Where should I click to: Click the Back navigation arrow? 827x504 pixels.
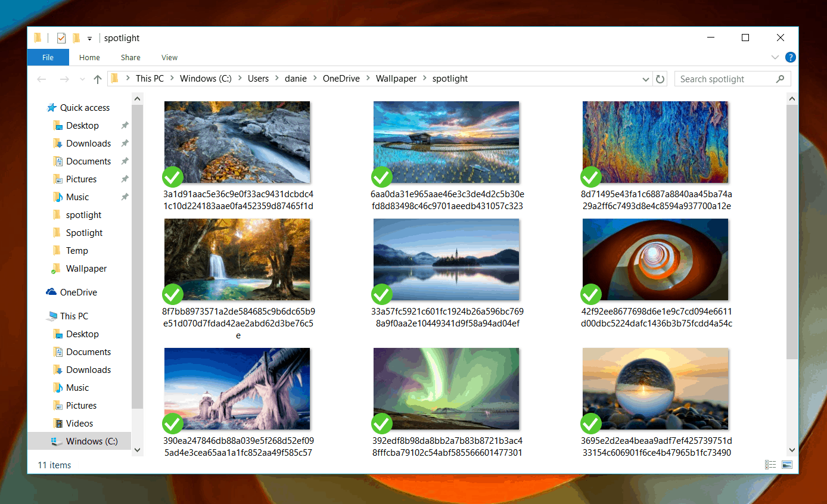41,79
